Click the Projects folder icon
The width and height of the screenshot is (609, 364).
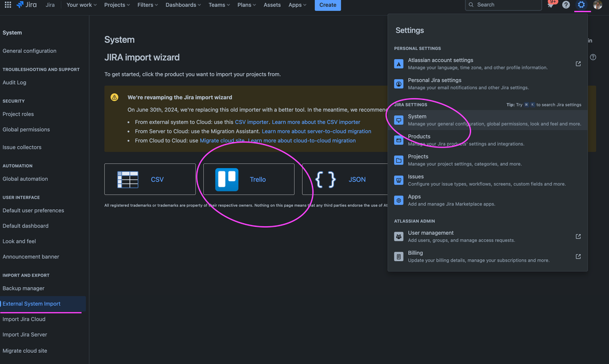click(398, 160)
